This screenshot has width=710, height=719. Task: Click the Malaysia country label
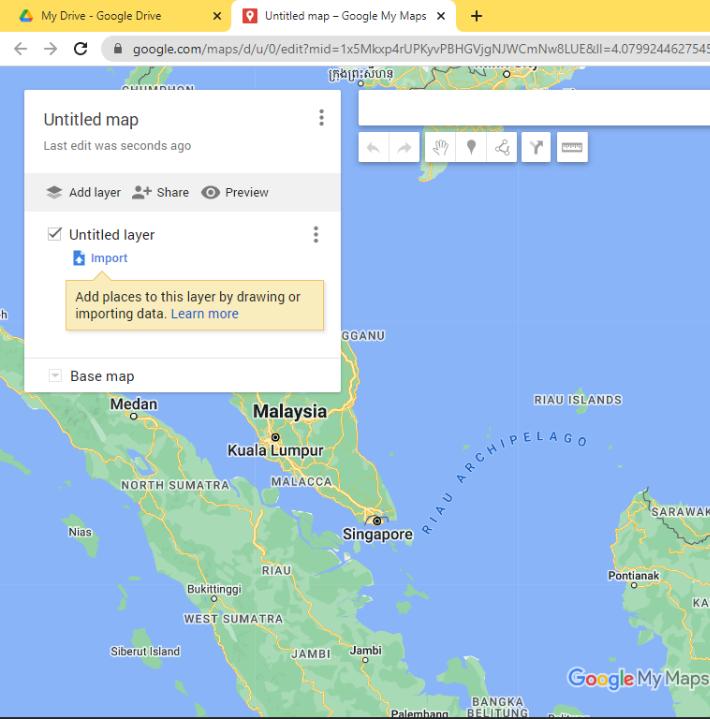290,411
